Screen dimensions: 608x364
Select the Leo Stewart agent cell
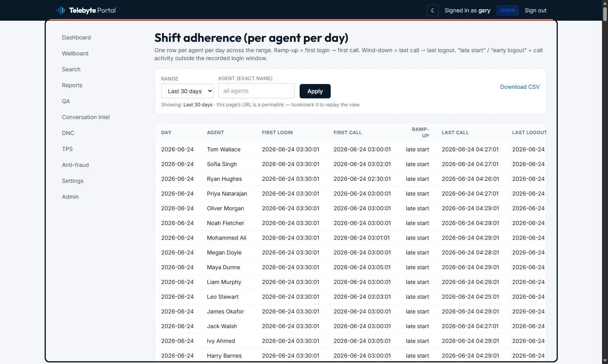[223, 297]
